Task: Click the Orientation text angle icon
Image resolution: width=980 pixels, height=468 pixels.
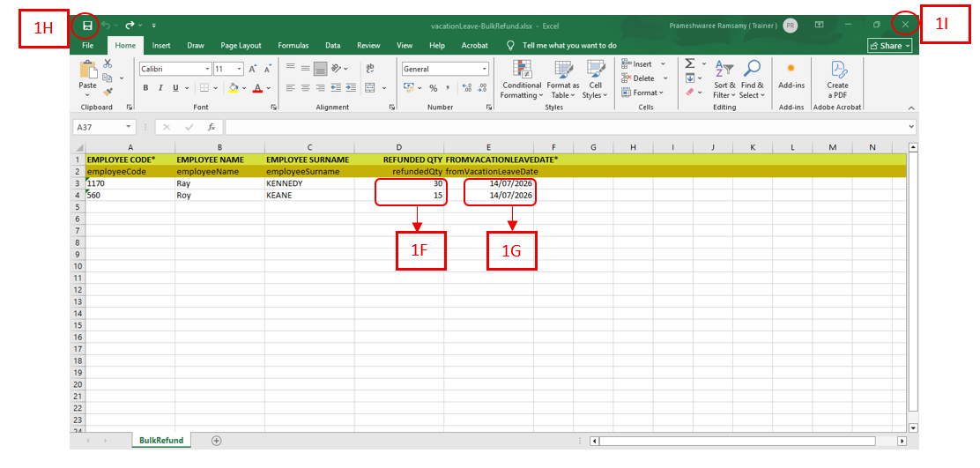Action: pos(337,69)
